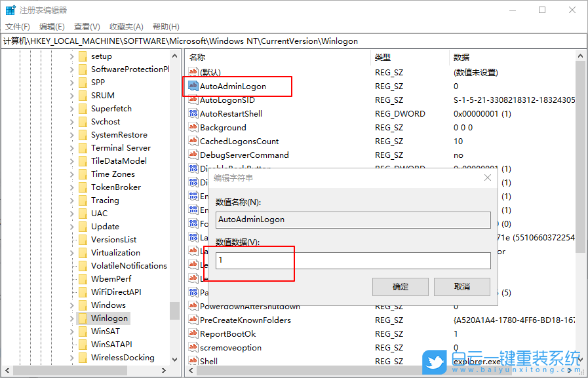Click the Time Zones folder icon
The width and height of the screenshot is (588, 378).
[83, 174]
